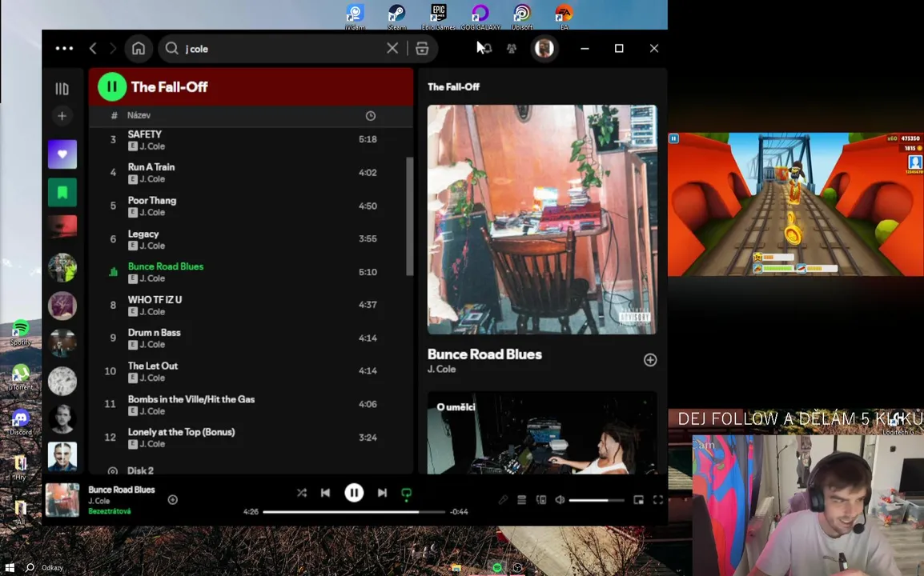
Task: Open the Steam desktop shortcut
Action: click(x=396, y=17)
